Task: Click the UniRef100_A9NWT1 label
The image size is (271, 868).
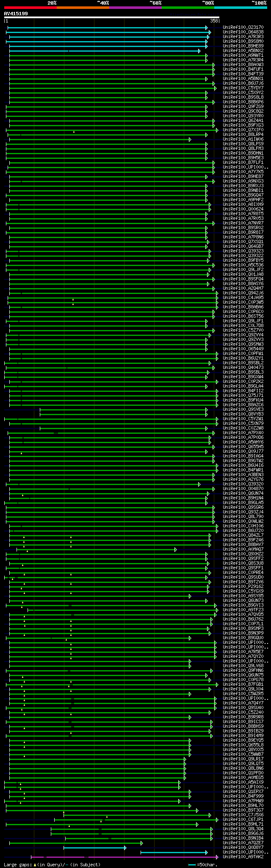Action: [x=243, y=55]
